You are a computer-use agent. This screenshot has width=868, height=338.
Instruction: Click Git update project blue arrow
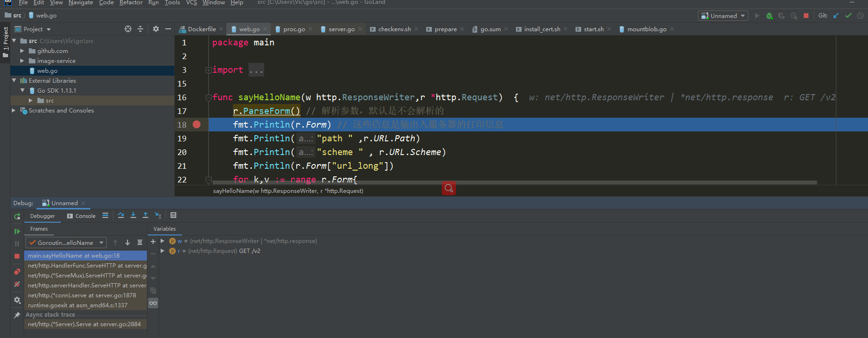tap(836, 16)
